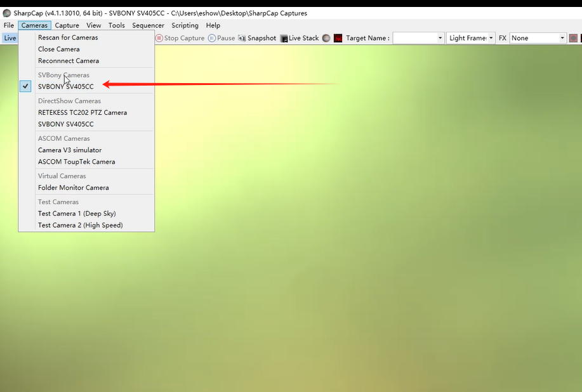Click the planet sphere toolbar icon

click(326, 38)
